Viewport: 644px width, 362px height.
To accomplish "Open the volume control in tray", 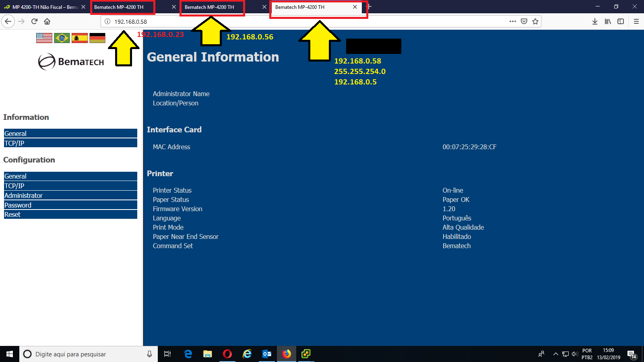I will pos(574,354).
